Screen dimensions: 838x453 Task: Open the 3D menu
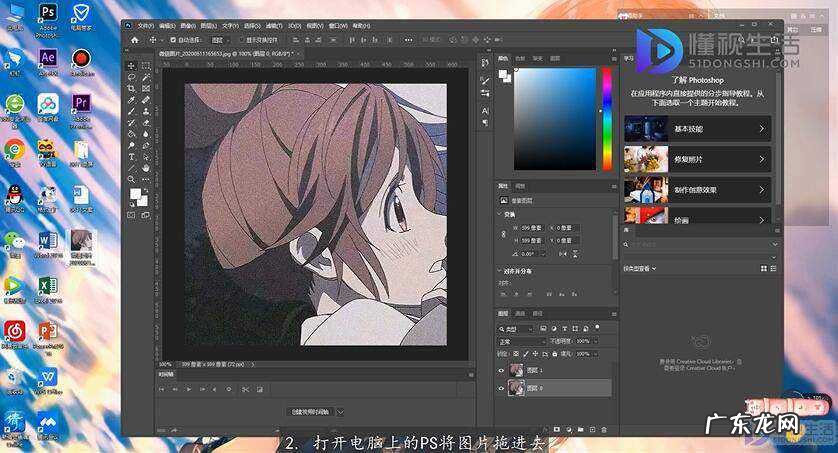[294, 26]
